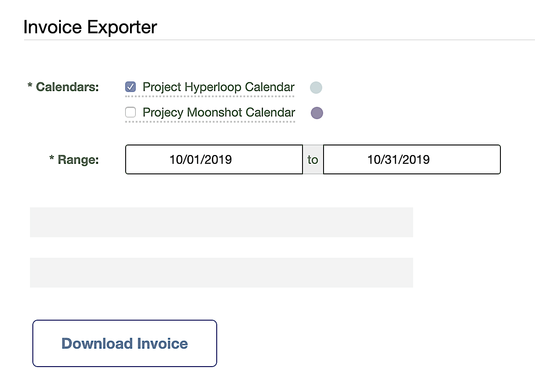The width and height of the screenshot is (535, 392).
Task: Open the end date field 10/31/2019
Action: click(x=412, y=159)
